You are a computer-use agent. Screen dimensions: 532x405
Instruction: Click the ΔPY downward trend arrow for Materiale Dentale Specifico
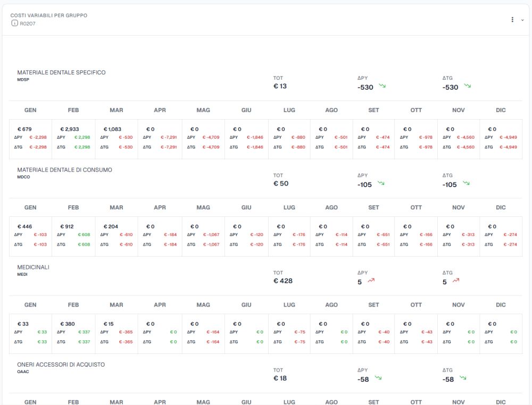click(x=383, y=86)
